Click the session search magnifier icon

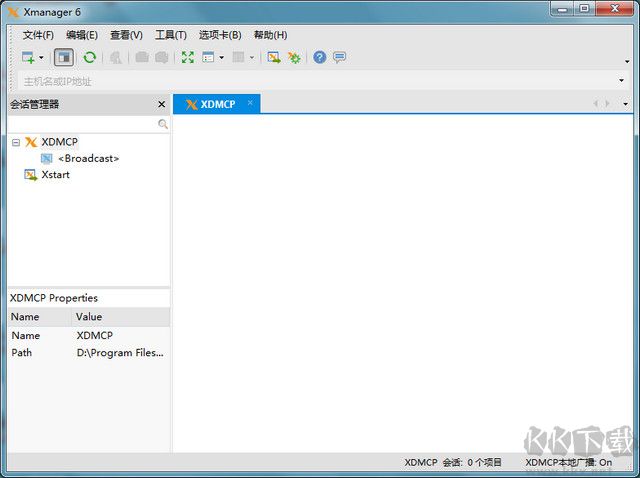pyautogui.click(x=163, y=124)
